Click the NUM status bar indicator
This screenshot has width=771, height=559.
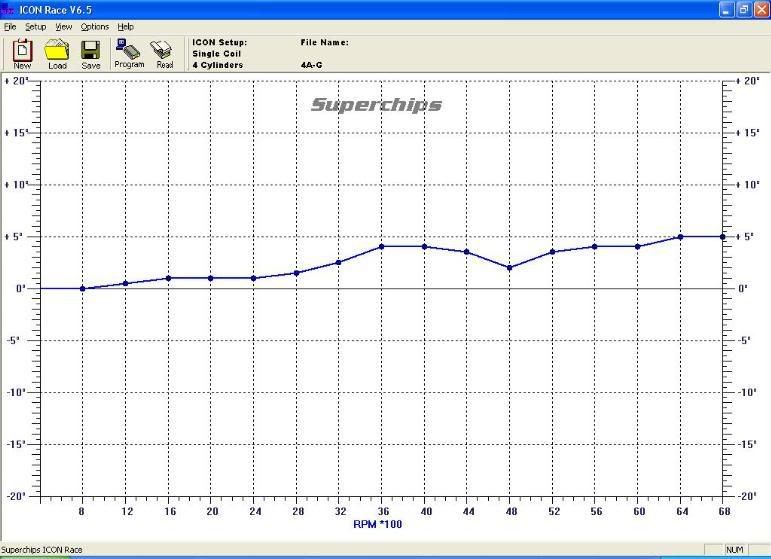[x=735, y=550]
